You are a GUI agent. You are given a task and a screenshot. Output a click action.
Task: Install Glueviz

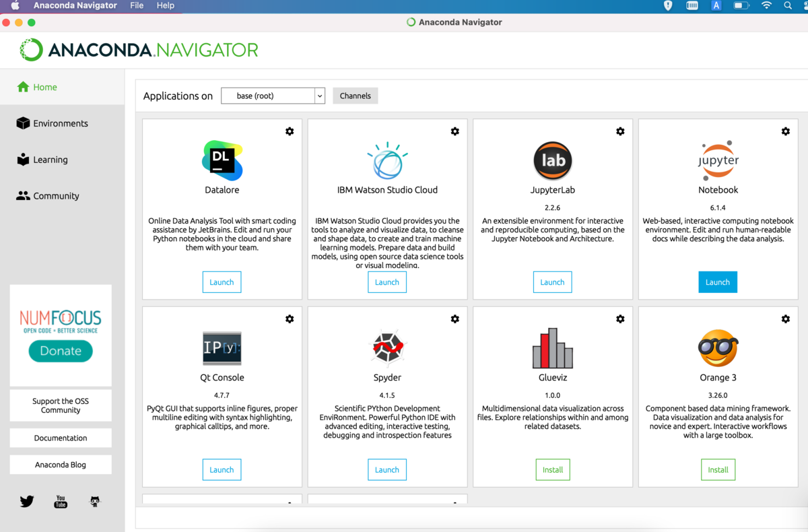(x=553, y=470)
